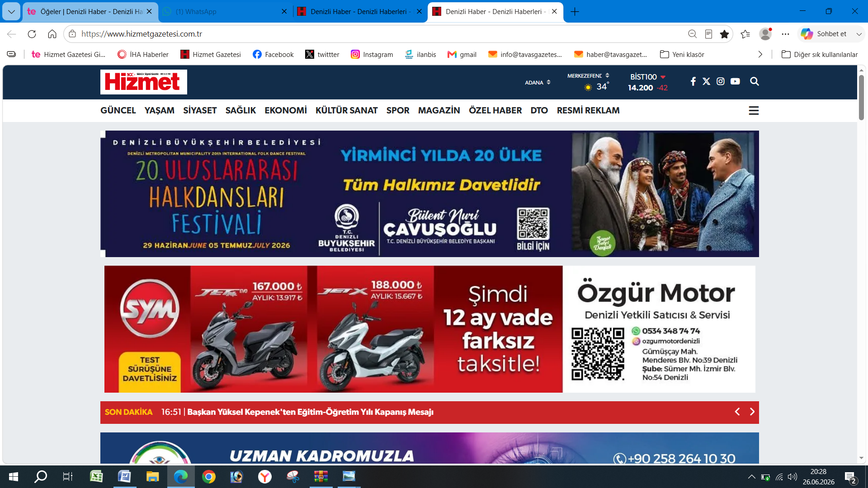
Task: Open the tab actions menu chevron
Action: pos(11,12)
